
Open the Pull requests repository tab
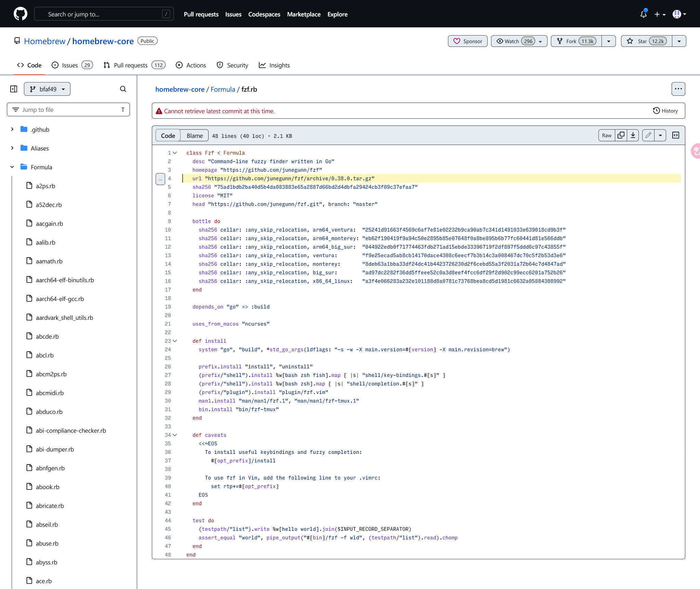point(134,65)
